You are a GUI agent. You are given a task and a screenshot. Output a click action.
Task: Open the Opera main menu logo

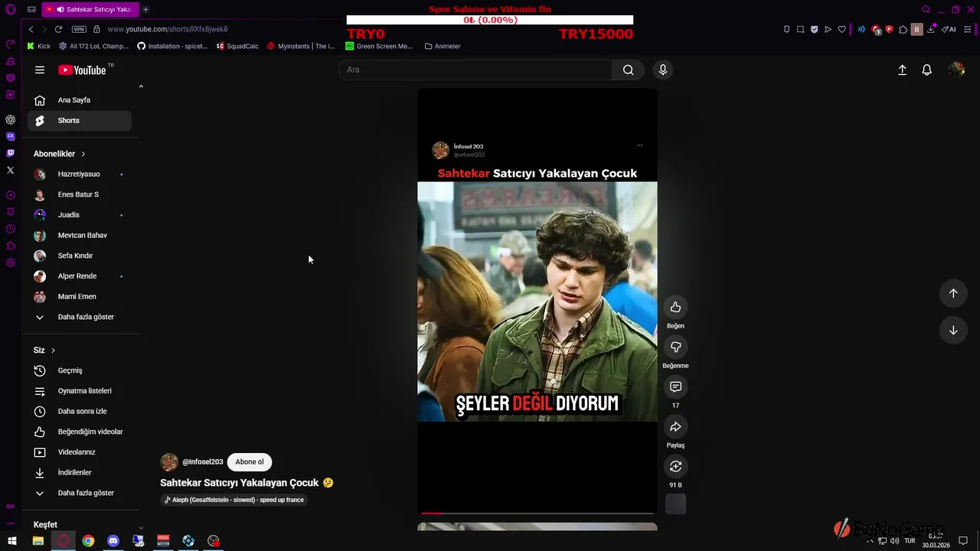click(x=11, y=9)
